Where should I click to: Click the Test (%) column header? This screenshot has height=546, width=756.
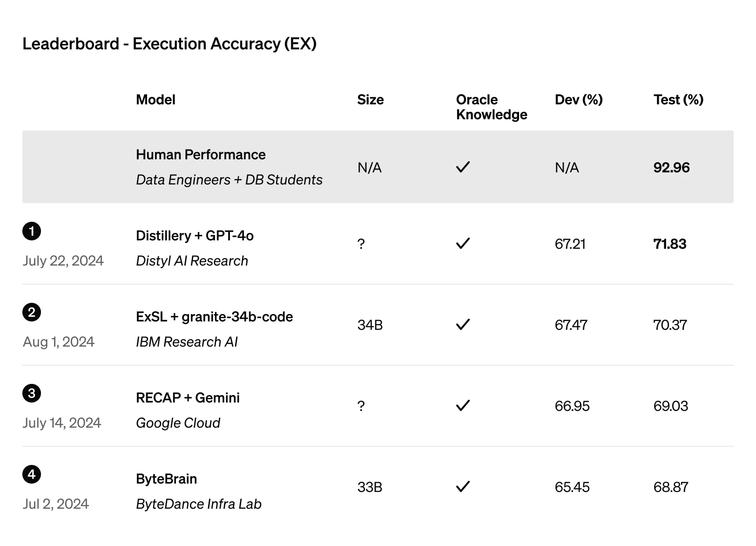678,100
